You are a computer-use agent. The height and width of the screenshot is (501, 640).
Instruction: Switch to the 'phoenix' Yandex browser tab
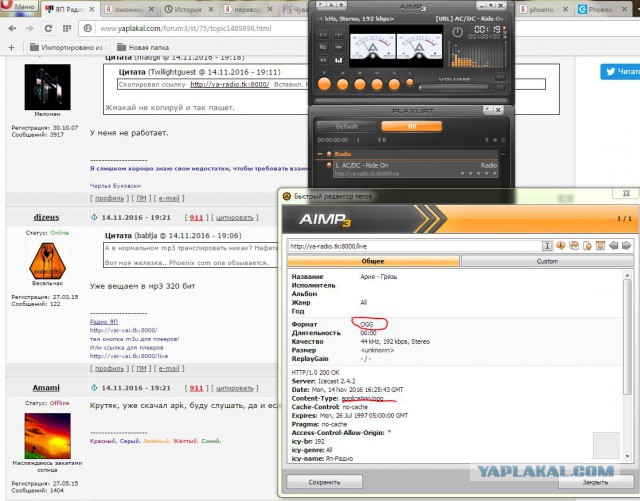click(x=544, y=9)
